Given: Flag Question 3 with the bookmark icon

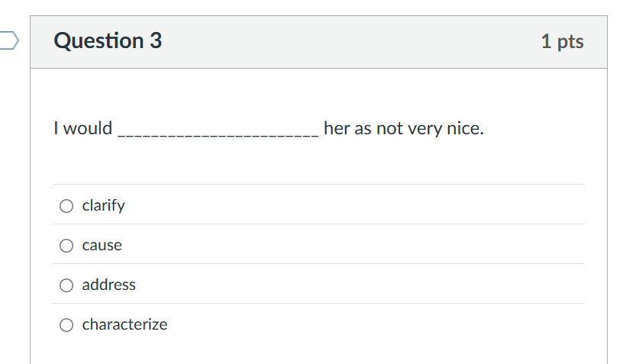Looking at the screenshot, I should click(x=8, y=40).
